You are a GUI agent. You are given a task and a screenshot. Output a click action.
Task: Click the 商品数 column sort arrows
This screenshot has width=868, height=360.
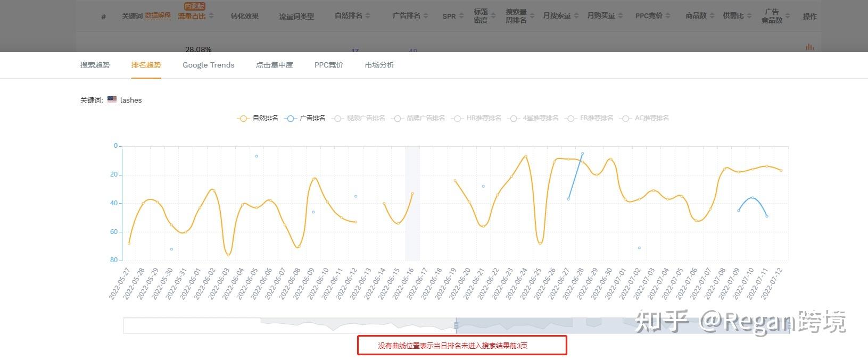point(712,16)
